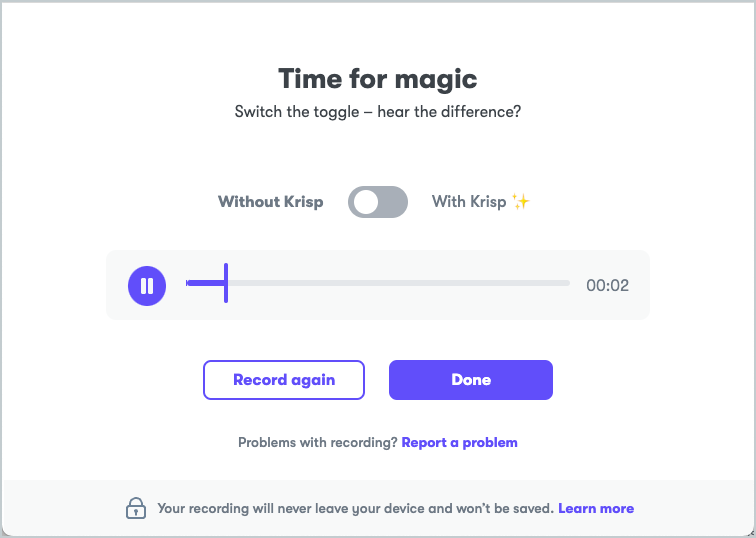
Task: Finish by clicking Done
Action: pos(471,380)
